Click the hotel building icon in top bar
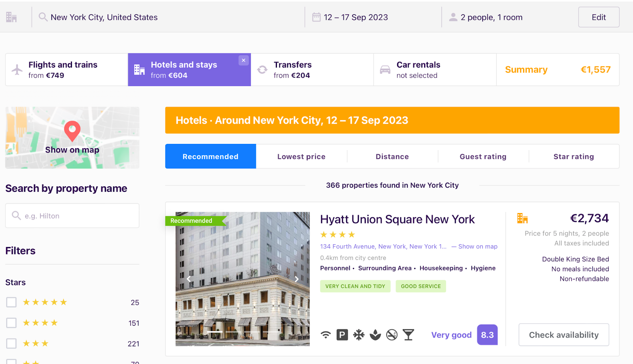Screen dimensions: 633x364 coord(11,17)
